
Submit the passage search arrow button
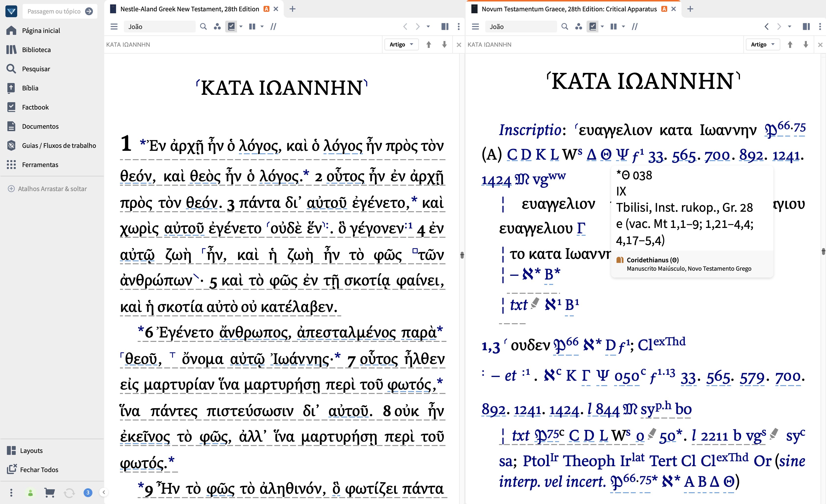[x=89, y=11]
